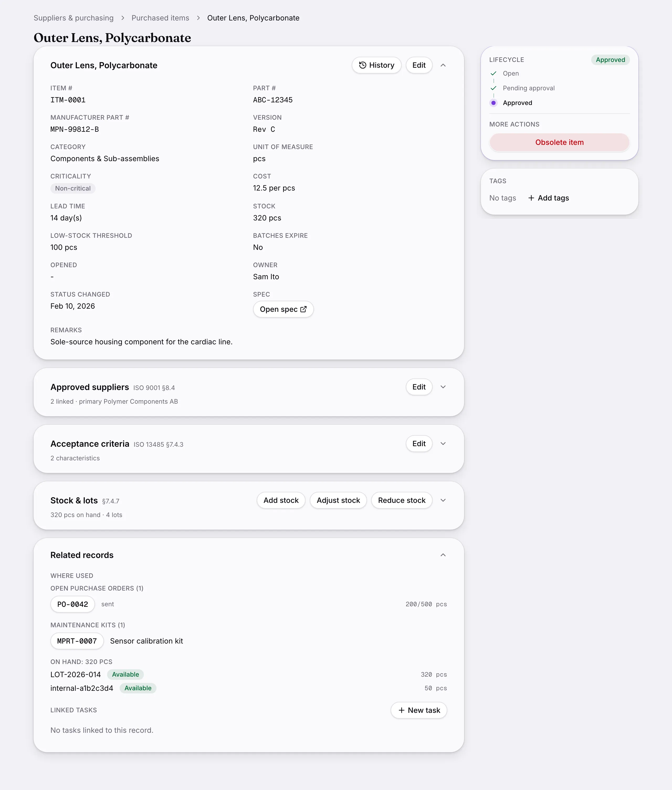672x790 pixels.
Task: Edit the Outer Lens details card
Action: click(x=419, y=65)
